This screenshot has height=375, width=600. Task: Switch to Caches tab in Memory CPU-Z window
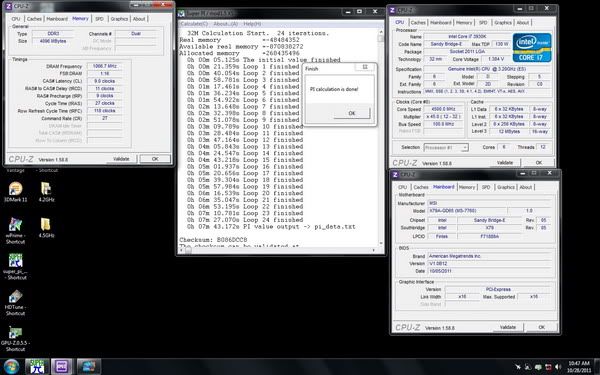[34, 19]
